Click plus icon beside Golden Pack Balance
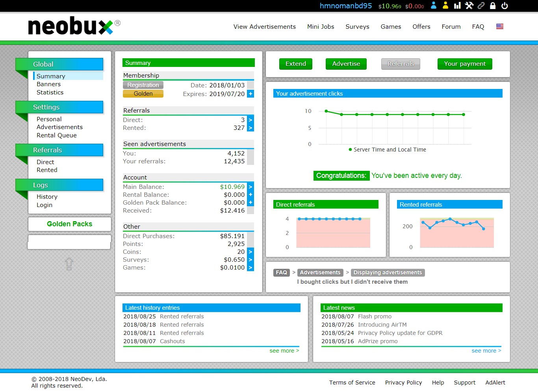Viewport: 538px width, 392px height. [250, 203]
